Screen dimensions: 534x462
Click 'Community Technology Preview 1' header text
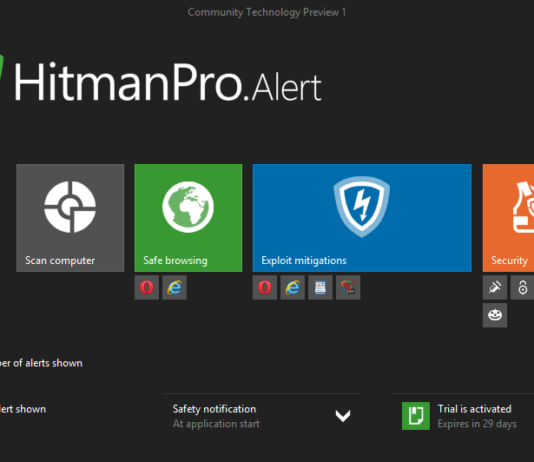[267, 12]
